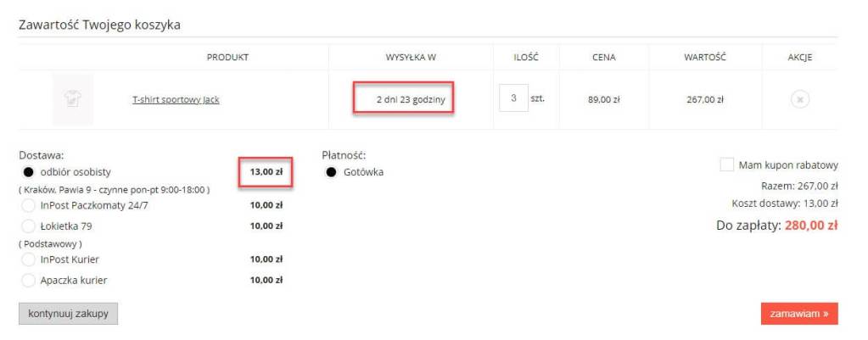Click the WYSYŁKA W column header

click(411, 58)
